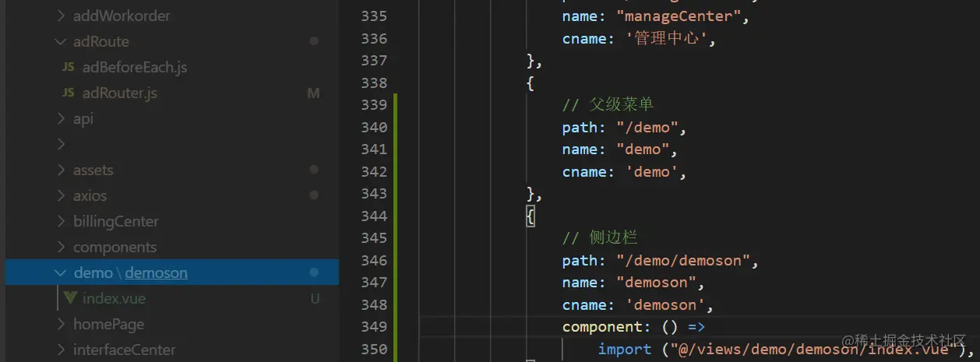Expand the axios folder chevron

62,195
